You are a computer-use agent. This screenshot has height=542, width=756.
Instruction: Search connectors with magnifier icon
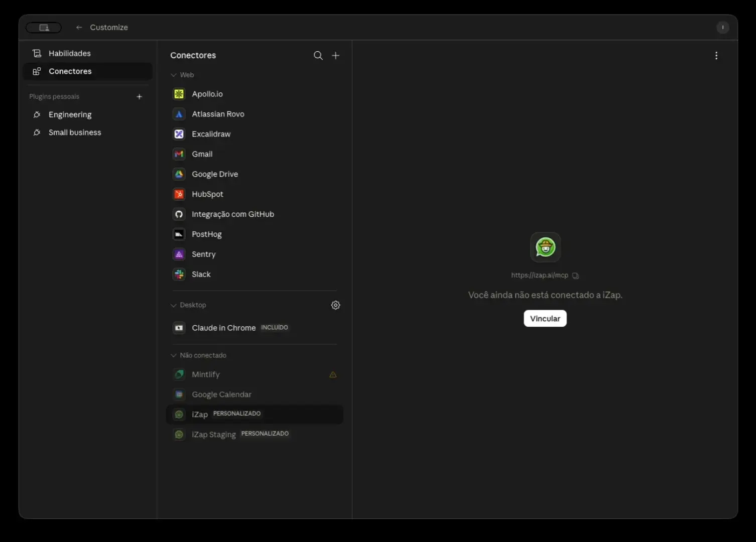(318, 55)
